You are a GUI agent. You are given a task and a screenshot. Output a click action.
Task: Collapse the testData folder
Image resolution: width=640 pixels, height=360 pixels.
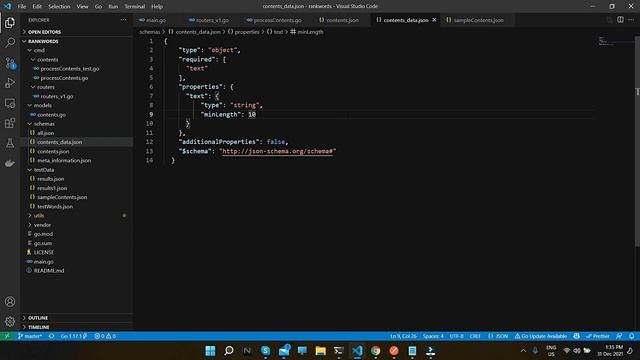pyautogui.click(x=77, y=170)
